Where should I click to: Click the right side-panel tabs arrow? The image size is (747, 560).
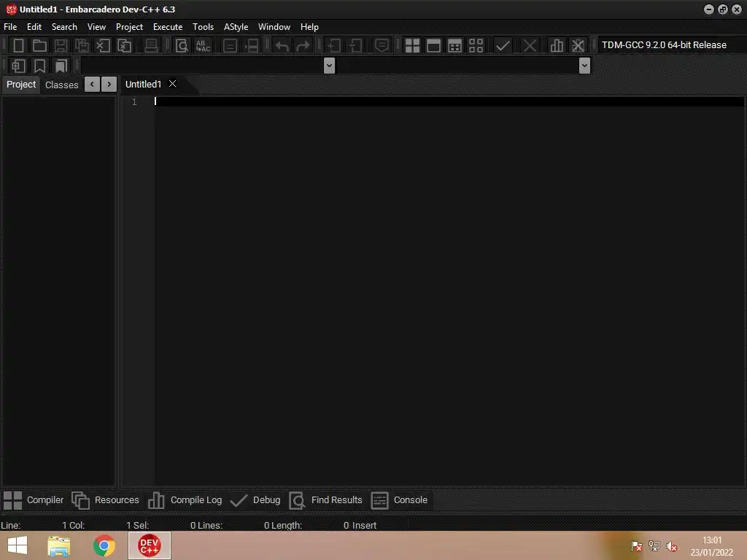pos(109,85)
